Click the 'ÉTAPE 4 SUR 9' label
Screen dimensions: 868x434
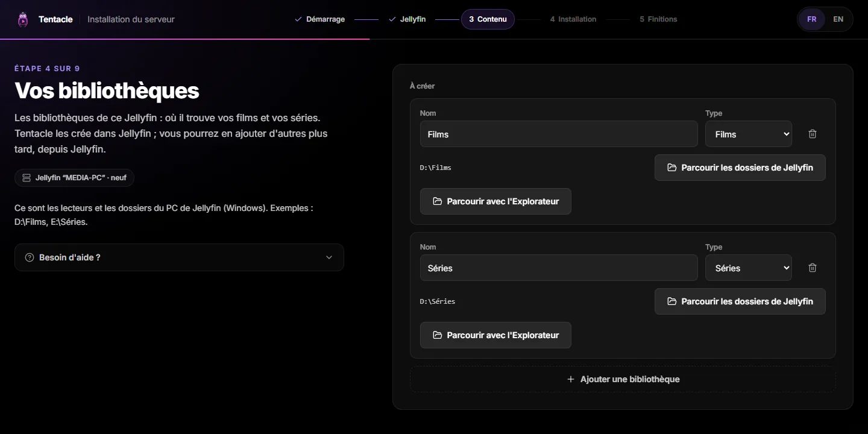click(47, 69)
